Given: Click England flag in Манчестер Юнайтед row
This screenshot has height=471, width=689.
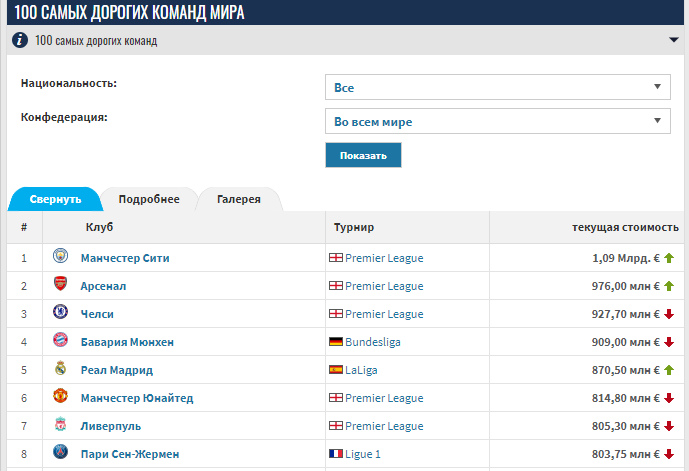Looking at the screenshot, I should (x=336, y=398).
